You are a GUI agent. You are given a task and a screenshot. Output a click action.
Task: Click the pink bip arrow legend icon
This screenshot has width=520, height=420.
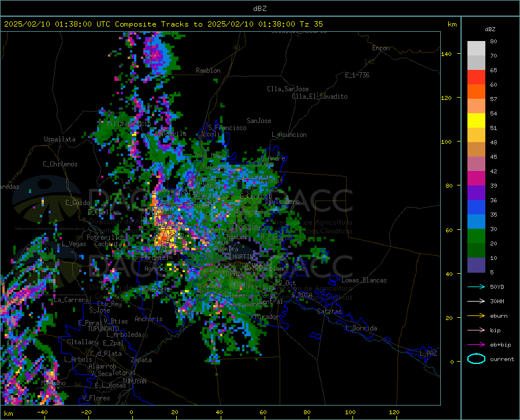click(x=476, y=330)
